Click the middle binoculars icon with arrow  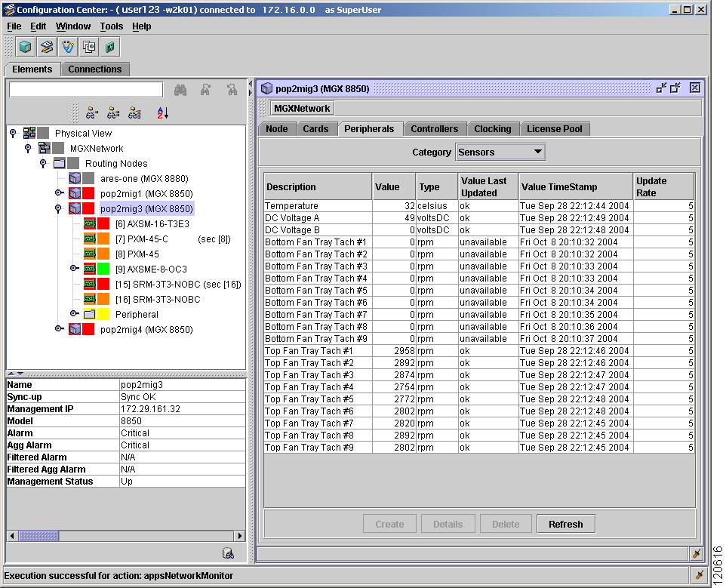(205, 90)
